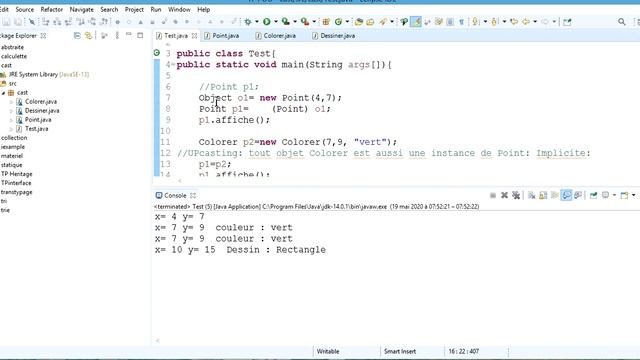The width and height of the screenshot is (640, 360).
Task: Click the Next Annotation icon
Action: coord(476,22)
